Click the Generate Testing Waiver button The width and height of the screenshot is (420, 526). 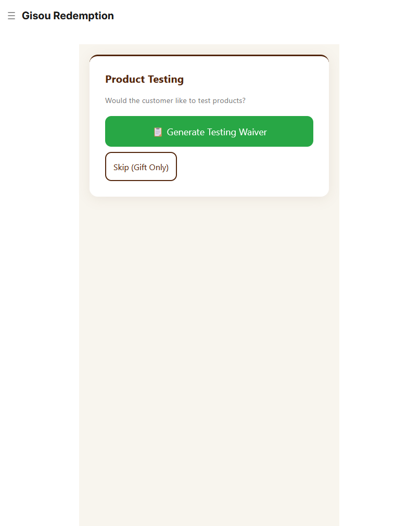click(209, 132)
